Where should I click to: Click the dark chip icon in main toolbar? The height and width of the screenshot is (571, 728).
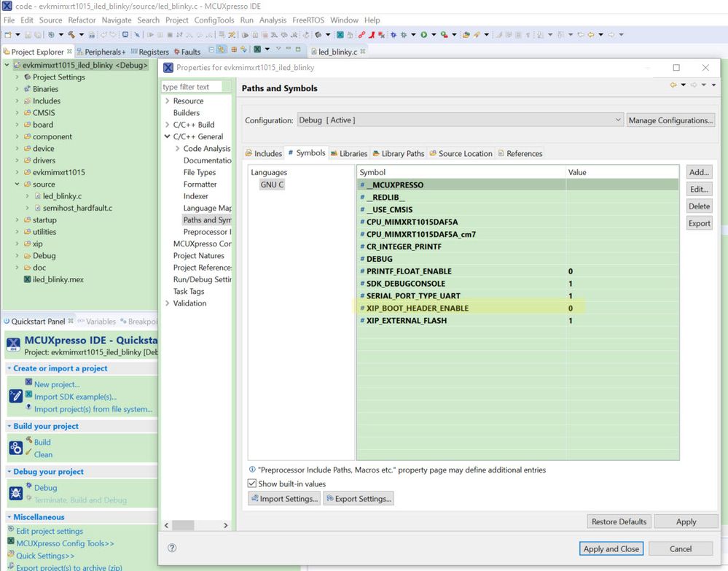[x=318, y=34]
